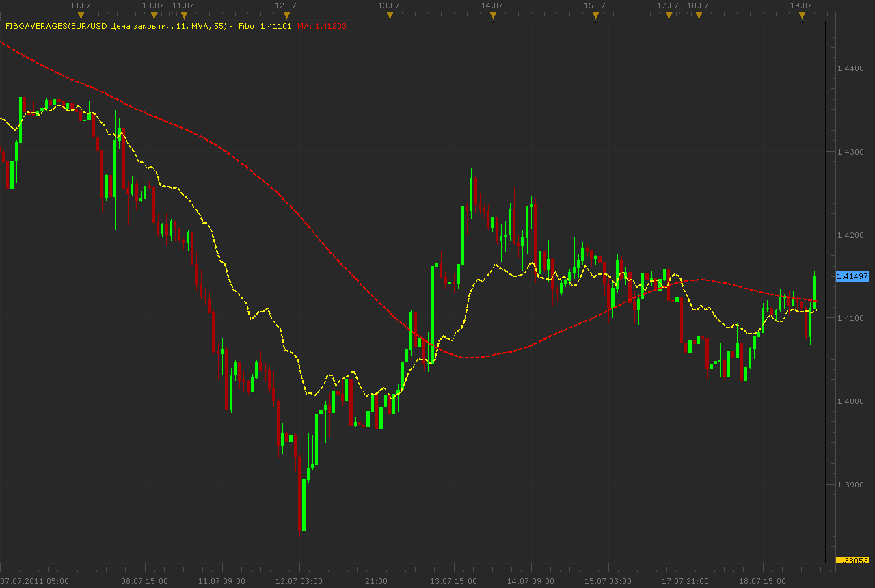The image size is (875, 588).
Task: Click the day marker triangle under 19.07
Action: pos(803,15)
